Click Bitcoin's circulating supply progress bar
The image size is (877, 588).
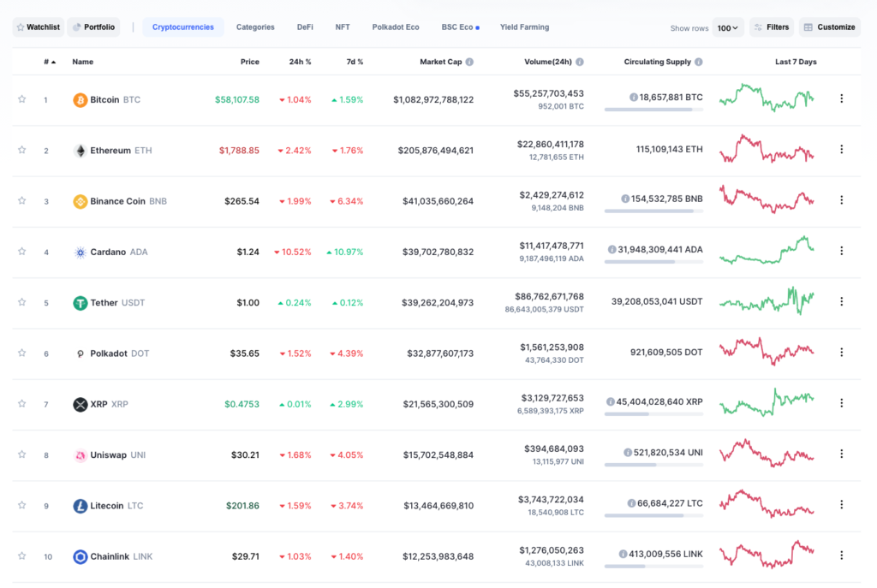(653, 110)
